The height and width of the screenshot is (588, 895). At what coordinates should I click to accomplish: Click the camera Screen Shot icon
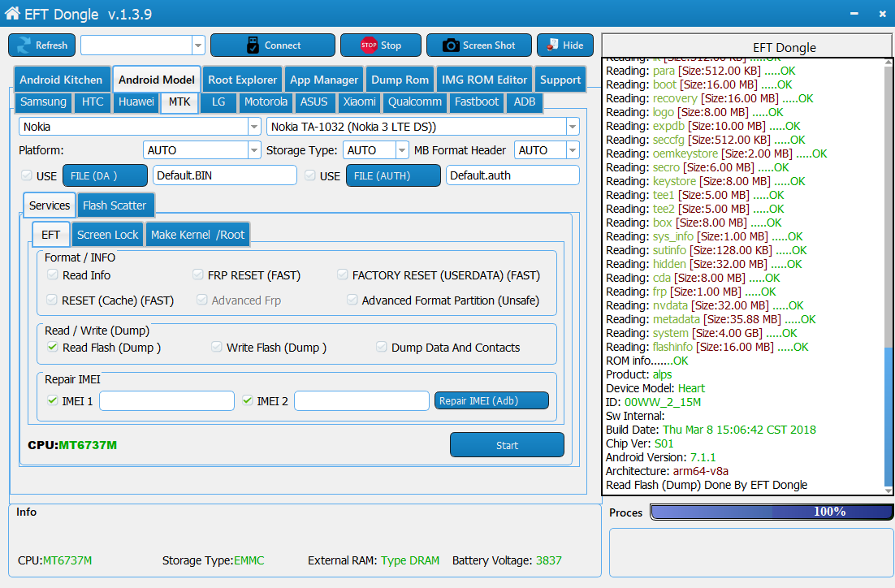[451, 45]
